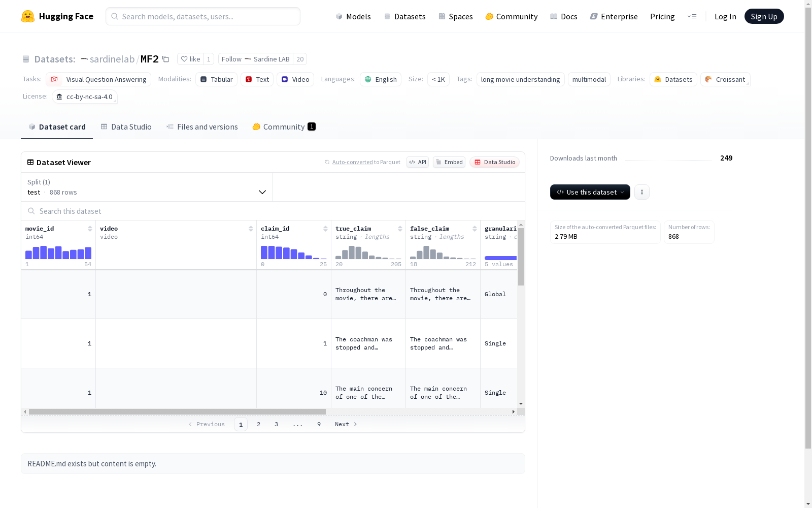Go to Datasets in the navigation
The height and width of the screenshot is (508, 812).
point(405,16)
